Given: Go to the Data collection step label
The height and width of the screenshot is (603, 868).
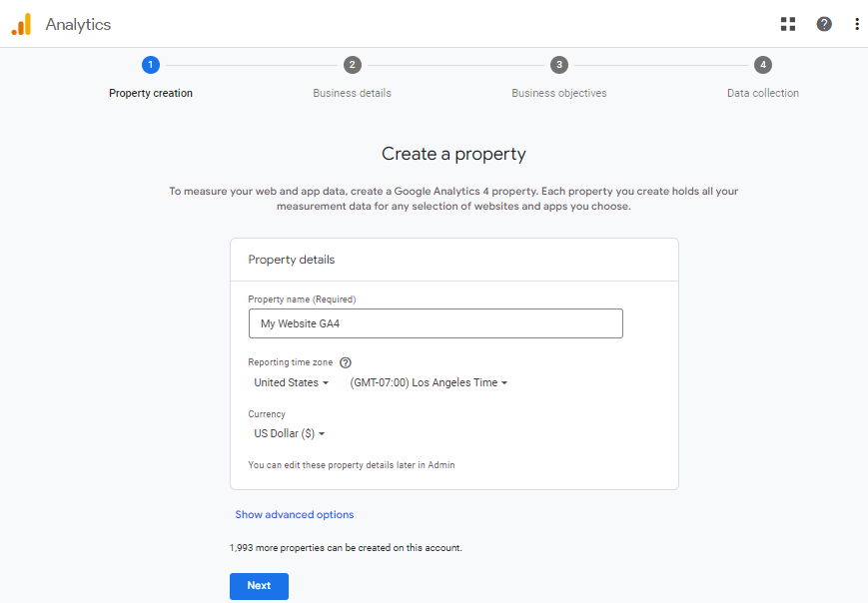Looking at the screenshot, I should pyautogui.click(x=763, y=93).
